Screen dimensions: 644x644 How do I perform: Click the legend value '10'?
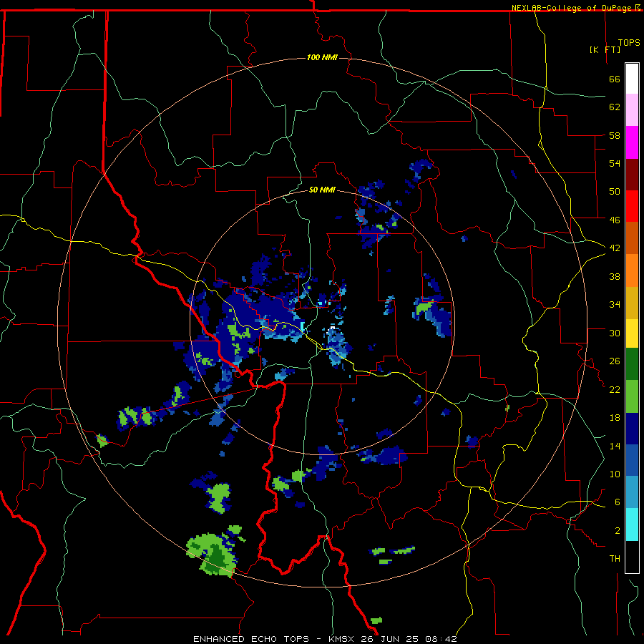(615, 474)
